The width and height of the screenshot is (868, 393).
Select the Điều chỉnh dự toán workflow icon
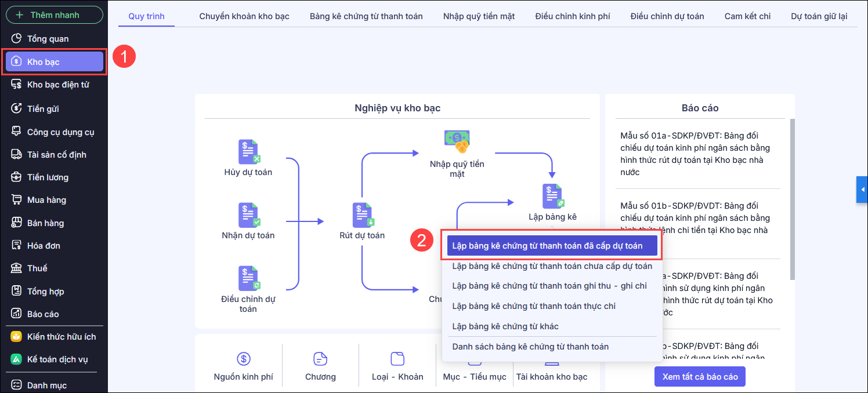tap(248, 278)
